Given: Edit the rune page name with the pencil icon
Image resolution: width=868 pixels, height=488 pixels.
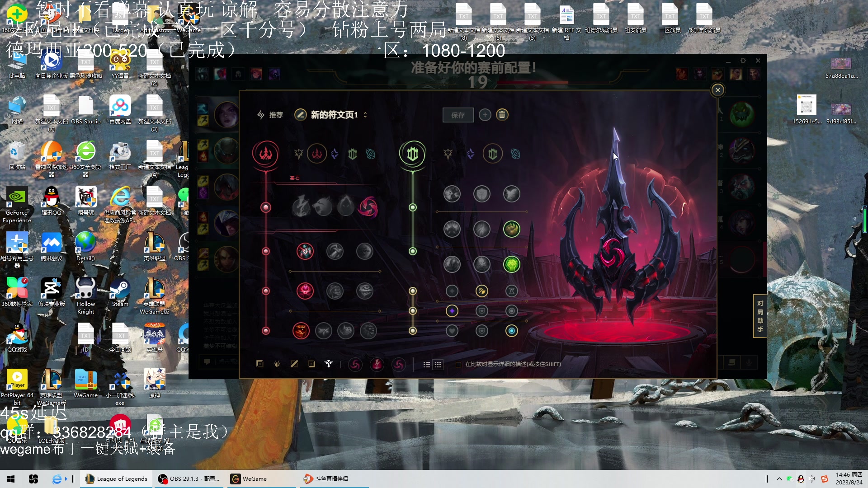Looking at the screenshot, I should click(x=301, y=115).
